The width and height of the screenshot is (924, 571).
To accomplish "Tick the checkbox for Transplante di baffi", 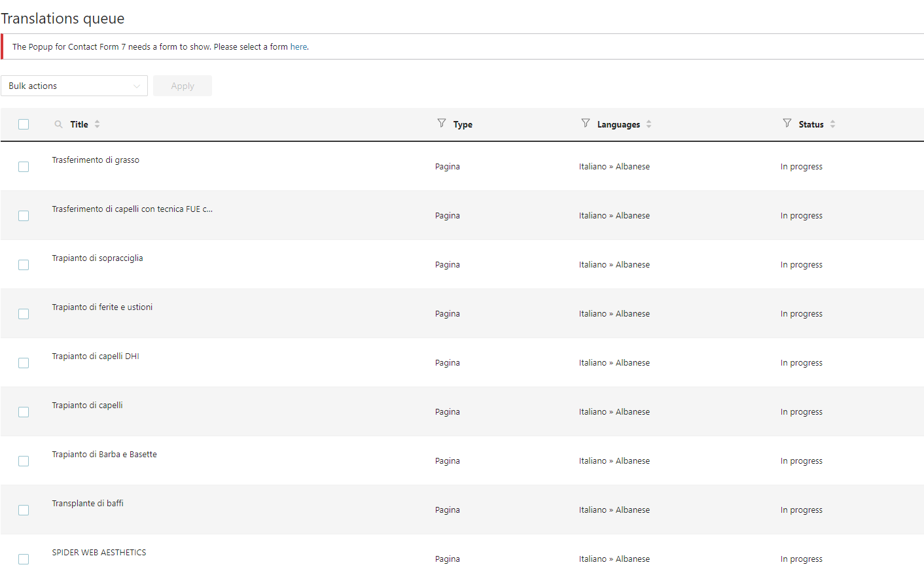I will (x=24, y=510).
